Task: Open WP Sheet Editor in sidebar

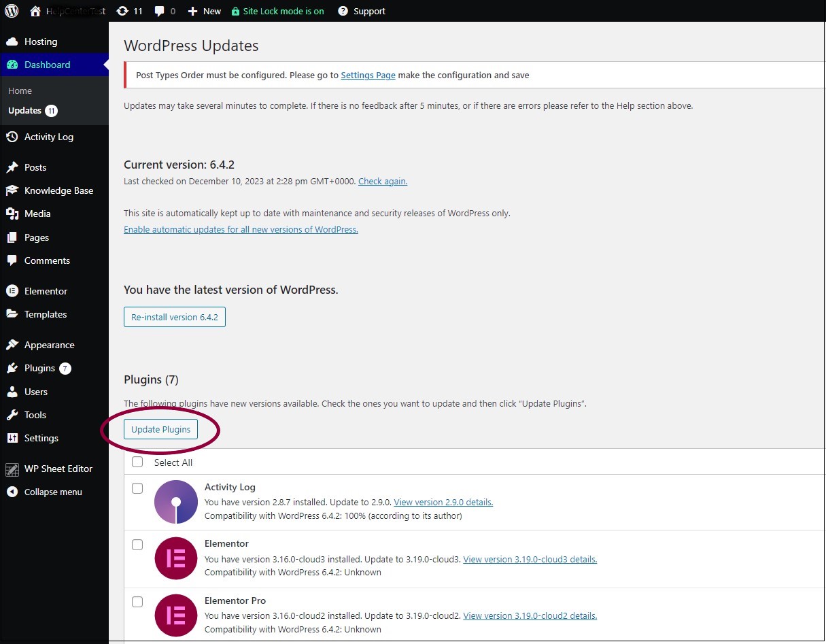Action: click(x=54, y=469)
